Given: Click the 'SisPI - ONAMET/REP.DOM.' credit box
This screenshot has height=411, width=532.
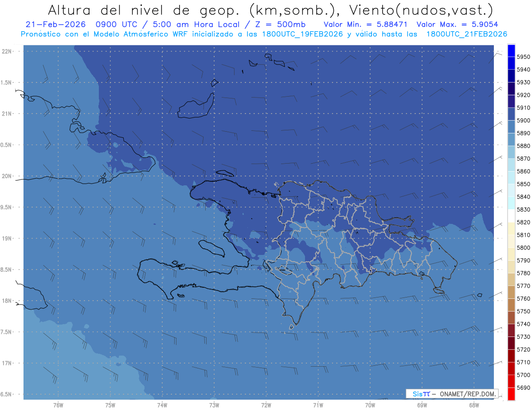Looking at the screenshot, I should [x=452, y=394].
